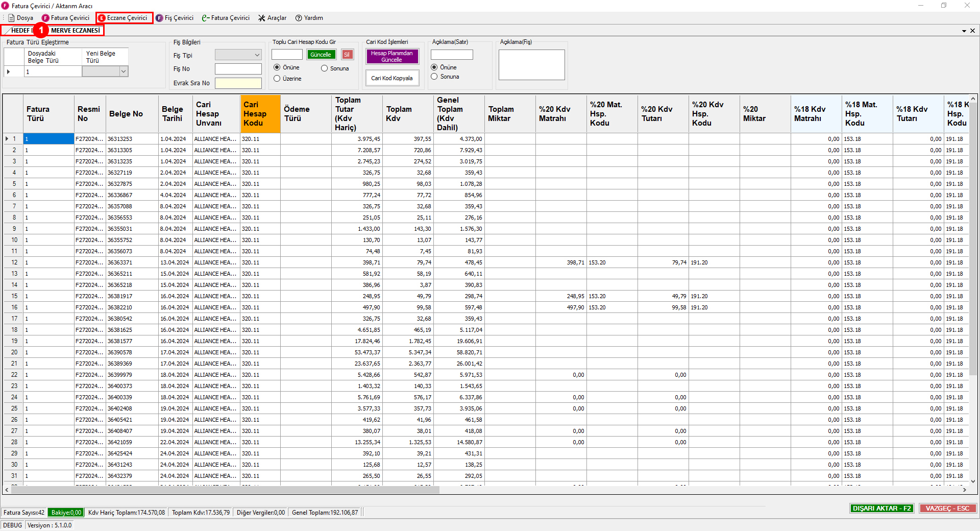Screen dimensions: 980x531
Task: Select row header number 20
Action: [14, 352]
